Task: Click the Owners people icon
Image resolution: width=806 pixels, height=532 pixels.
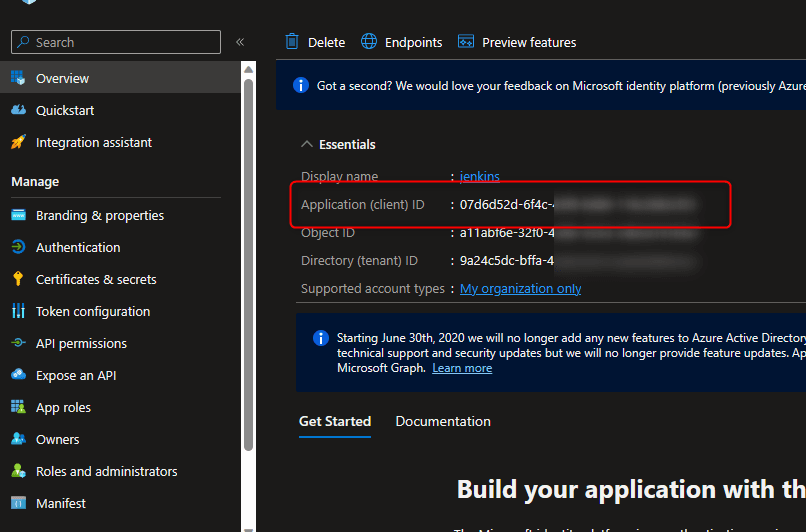Action: (x=19, y=438)
